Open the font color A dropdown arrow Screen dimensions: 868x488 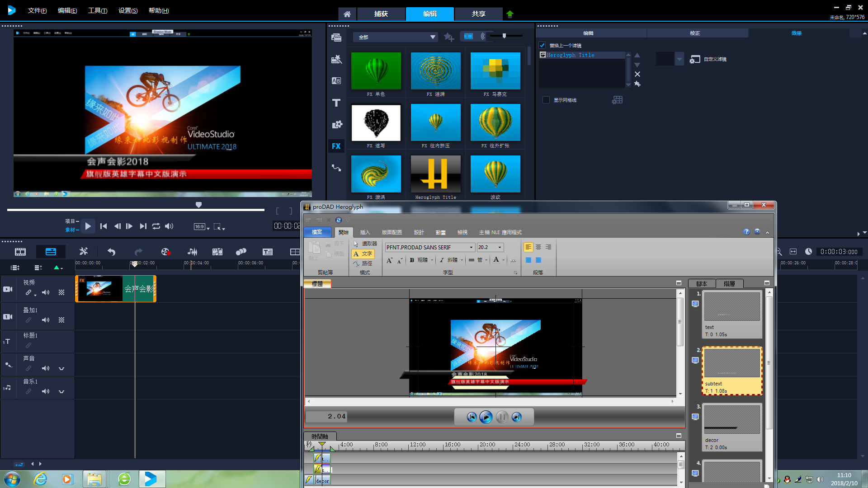click(x=503, y=260)
